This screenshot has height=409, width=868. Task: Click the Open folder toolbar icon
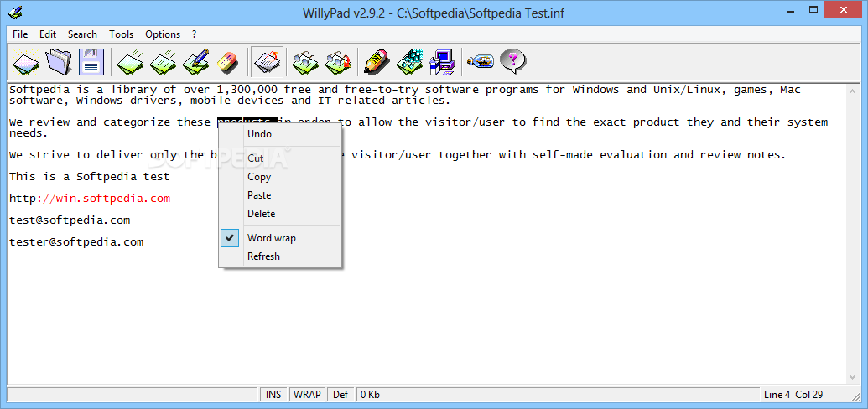point(59,61)
